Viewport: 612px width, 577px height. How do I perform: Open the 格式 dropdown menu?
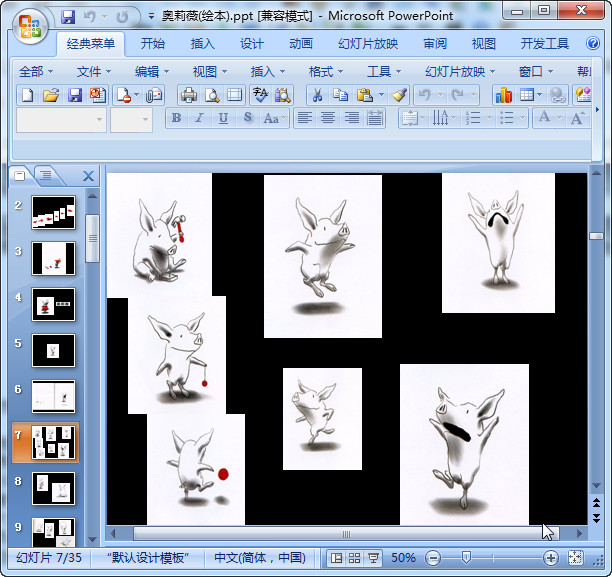coord(325,71)
